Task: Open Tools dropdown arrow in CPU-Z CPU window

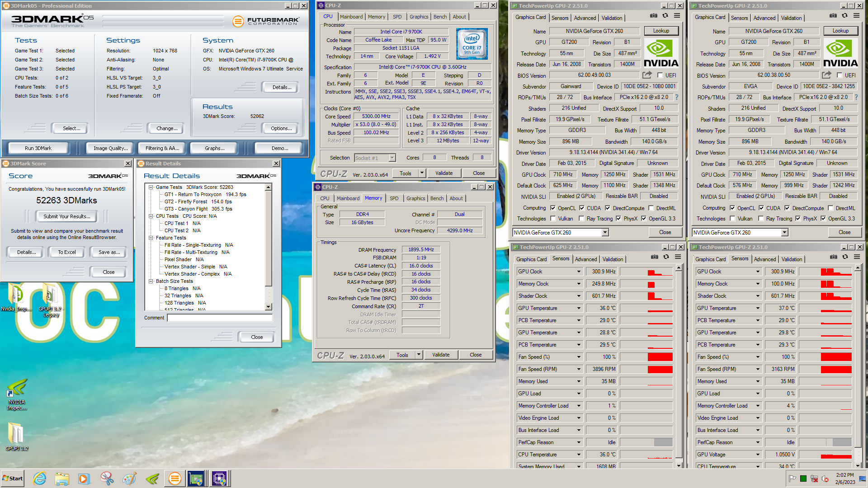Action: (422, 173)
